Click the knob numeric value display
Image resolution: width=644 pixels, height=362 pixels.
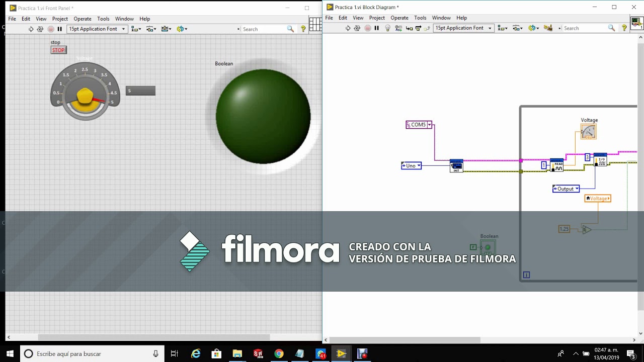[x=140, y=90]
